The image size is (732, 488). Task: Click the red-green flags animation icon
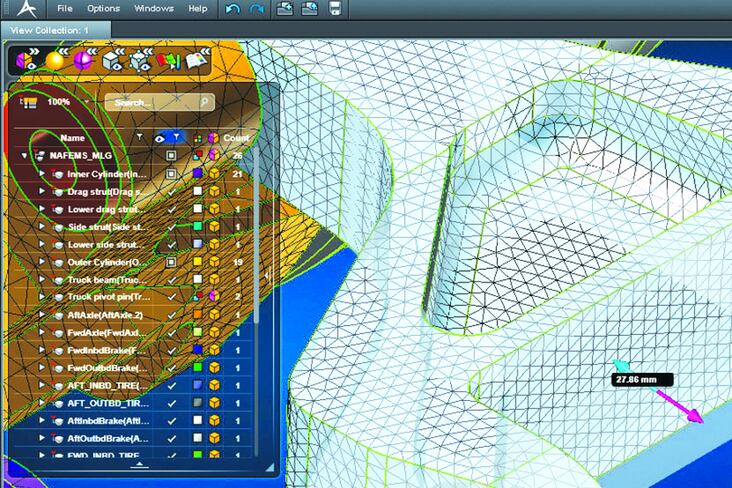(x=168, y=62)
